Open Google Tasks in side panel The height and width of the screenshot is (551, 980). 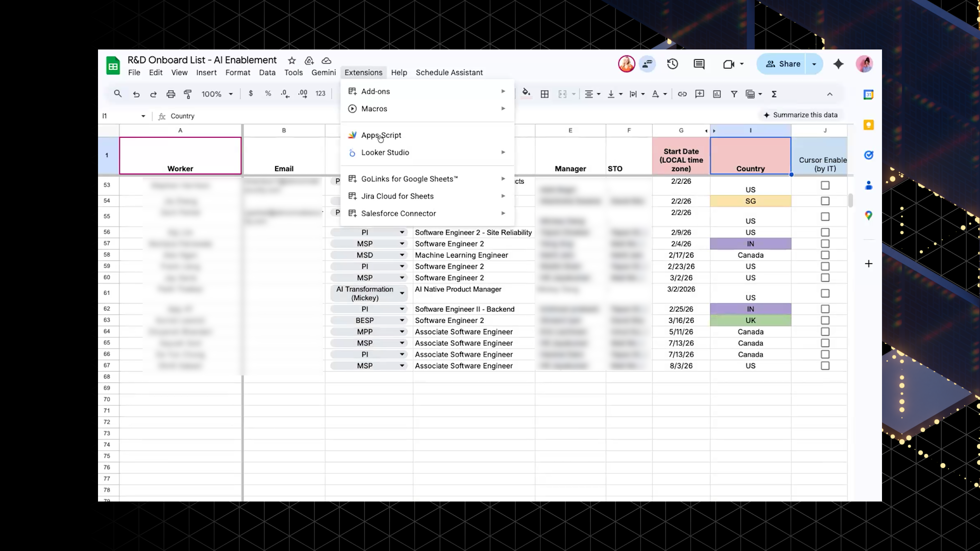click(869, 155)
